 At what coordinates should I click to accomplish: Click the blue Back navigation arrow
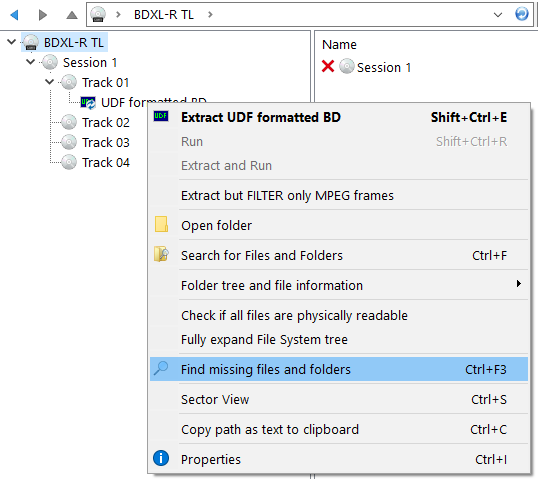[14, 15]
